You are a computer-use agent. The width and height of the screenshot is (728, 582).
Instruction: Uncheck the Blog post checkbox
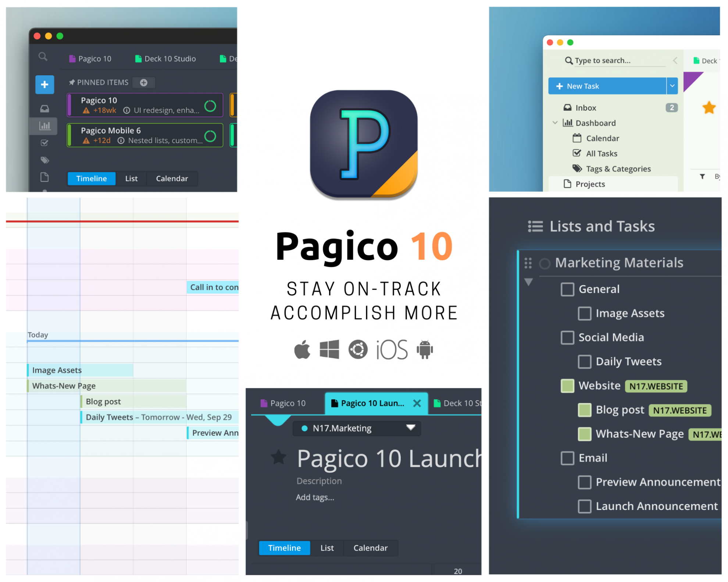[x=585, y=410]
